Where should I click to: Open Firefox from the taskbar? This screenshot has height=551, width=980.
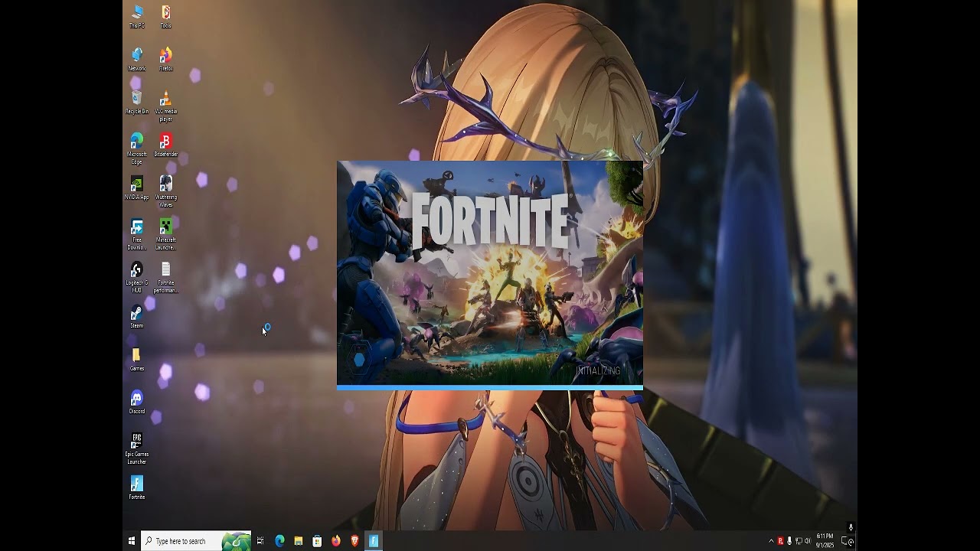pos(336,541)
